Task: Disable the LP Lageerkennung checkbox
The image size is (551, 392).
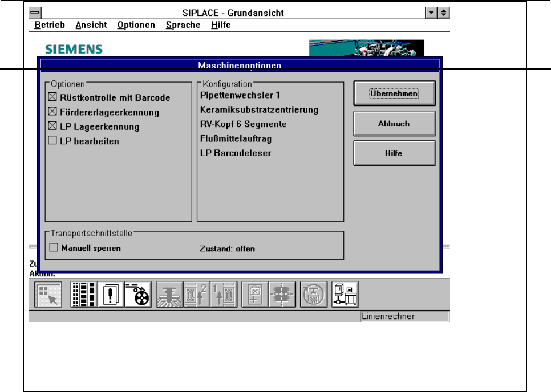Action: [52, 126]
